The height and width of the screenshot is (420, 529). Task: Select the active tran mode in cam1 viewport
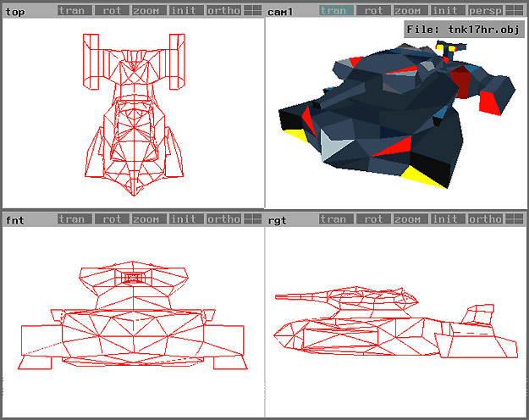[336, 10]
